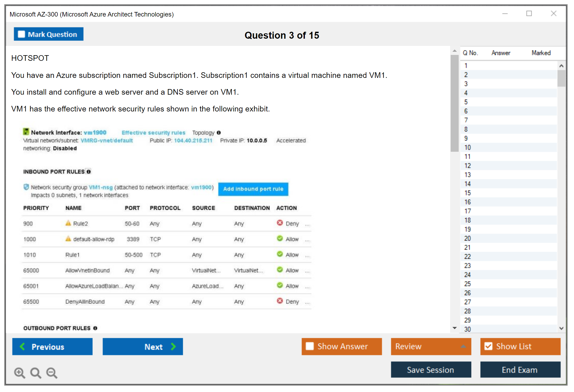The width and height of the screenshot is (574, 392).
Task: Click the info icon beside Outbound Port Rules
Action: pos(95,328)
